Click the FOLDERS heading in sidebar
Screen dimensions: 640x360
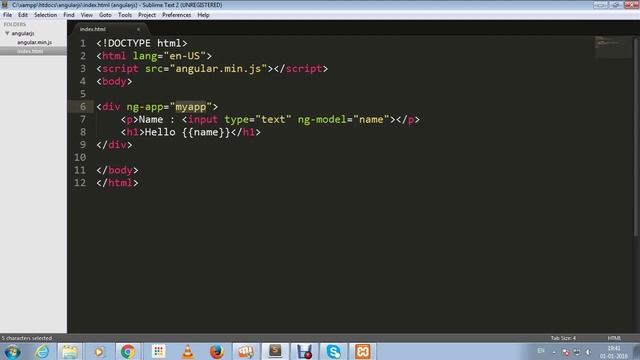coord(15,24)
